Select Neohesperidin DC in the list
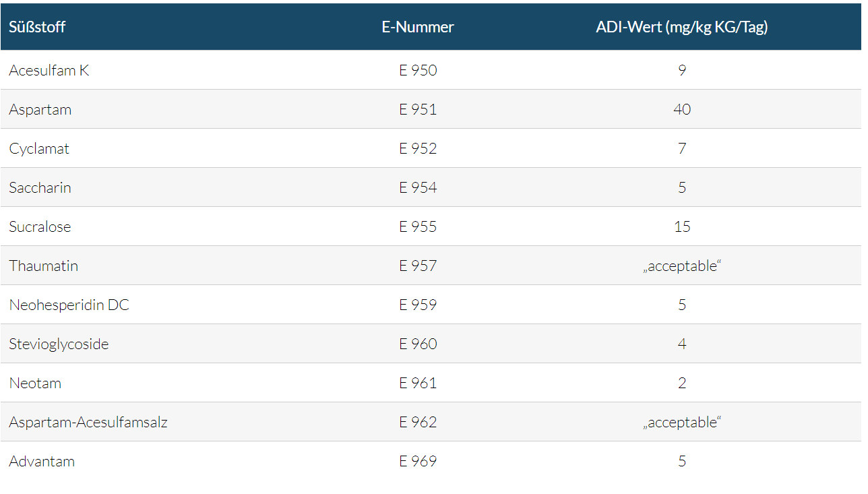Viewport: 868px width, 494px height. [69, 305]
